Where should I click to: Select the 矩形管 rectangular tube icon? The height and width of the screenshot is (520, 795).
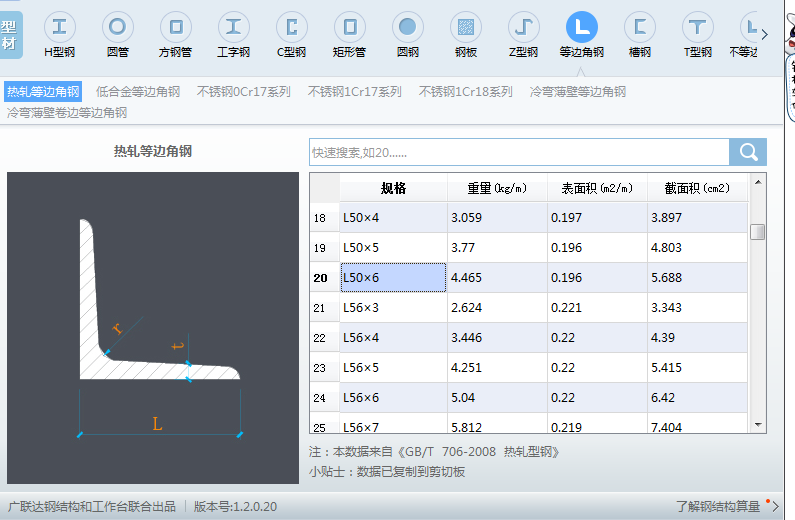pos(349,27)
